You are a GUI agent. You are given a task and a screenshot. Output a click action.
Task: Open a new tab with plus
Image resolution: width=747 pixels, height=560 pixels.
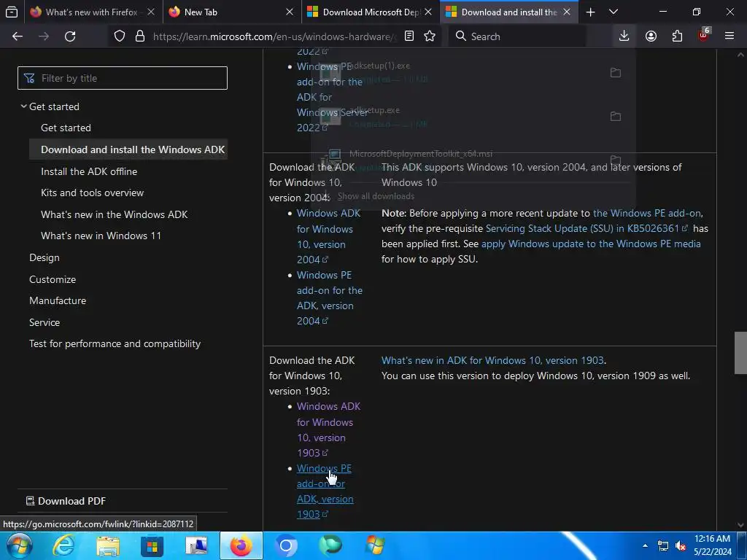(x=590, y=12)
